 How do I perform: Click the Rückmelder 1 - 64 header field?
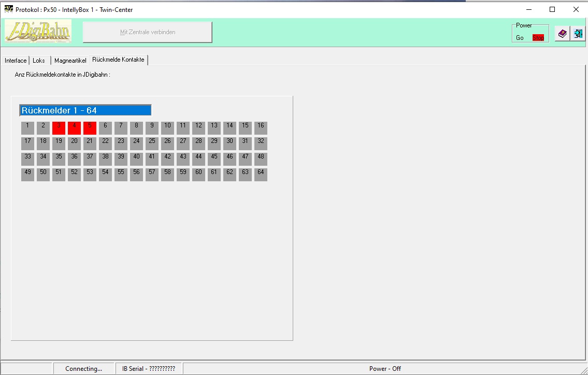point(85,110)
